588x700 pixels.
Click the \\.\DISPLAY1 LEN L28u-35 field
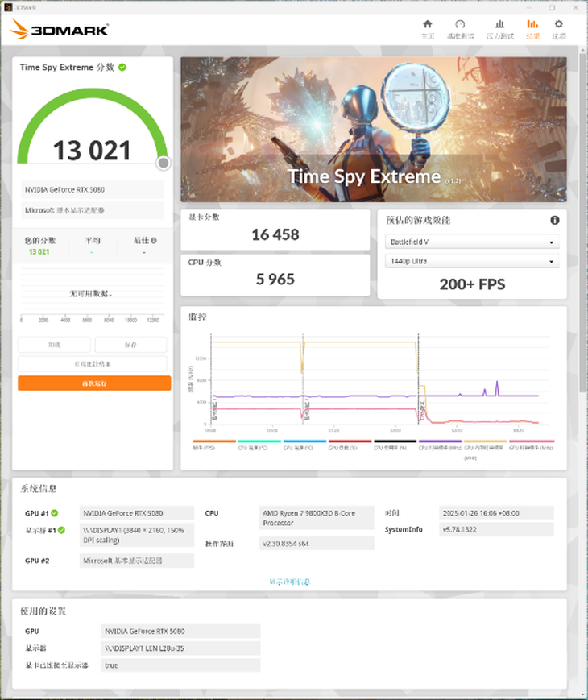[180, 648]
